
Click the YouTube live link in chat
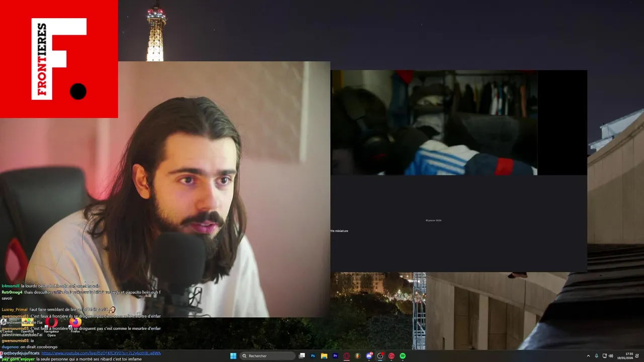(x=101, y=353)
